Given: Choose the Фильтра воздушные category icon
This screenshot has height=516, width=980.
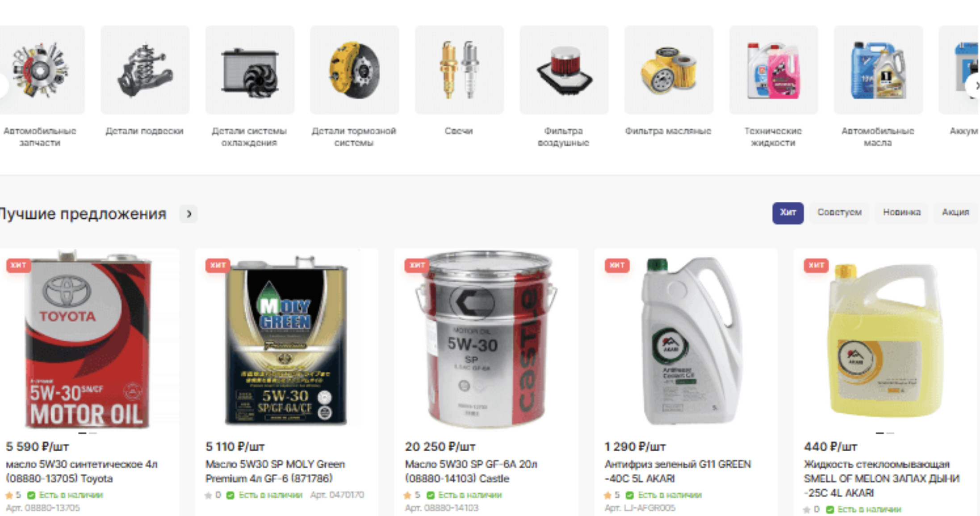Looking at the screenshot, I should (564, 70).
